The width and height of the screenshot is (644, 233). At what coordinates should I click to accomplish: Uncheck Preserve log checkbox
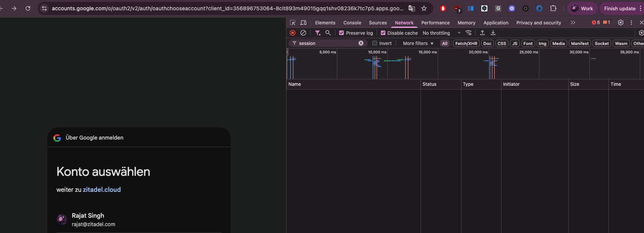[341, 33]
